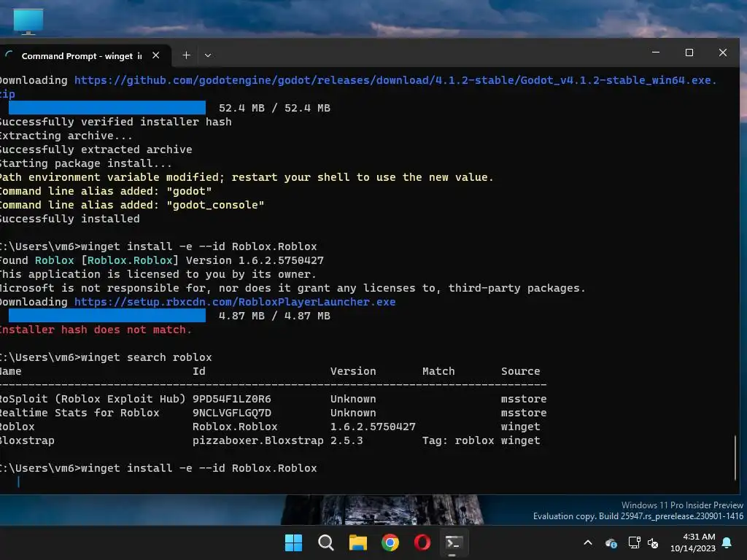Click the 'Match' column header
This screenshot has height=560, width=747.
[x=438, y=371]
